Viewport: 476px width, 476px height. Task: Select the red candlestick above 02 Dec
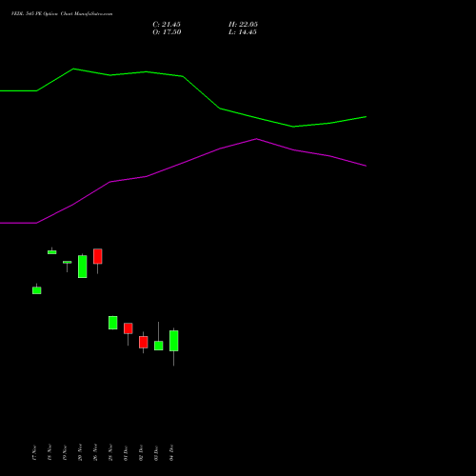coord(144,343)
